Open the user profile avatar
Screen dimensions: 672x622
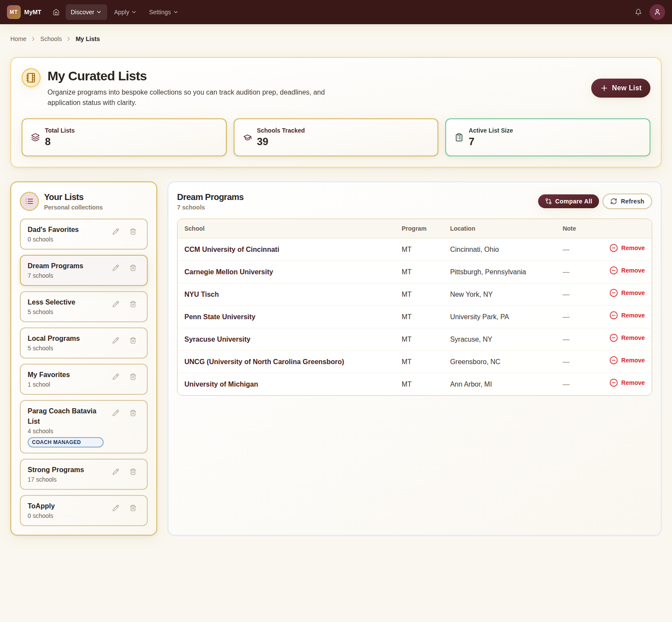tap(657, 12)
